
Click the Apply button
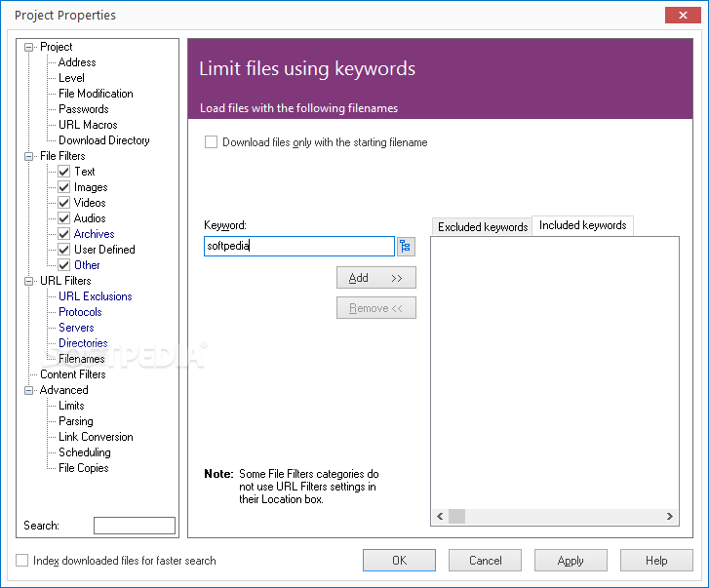[x=571, y=561]
